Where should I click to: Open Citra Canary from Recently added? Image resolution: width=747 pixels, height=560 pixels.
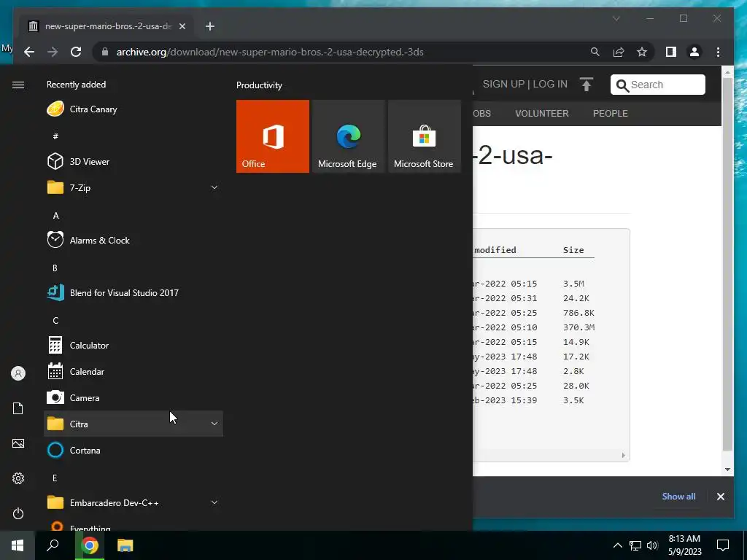click(x=133, y=109)
